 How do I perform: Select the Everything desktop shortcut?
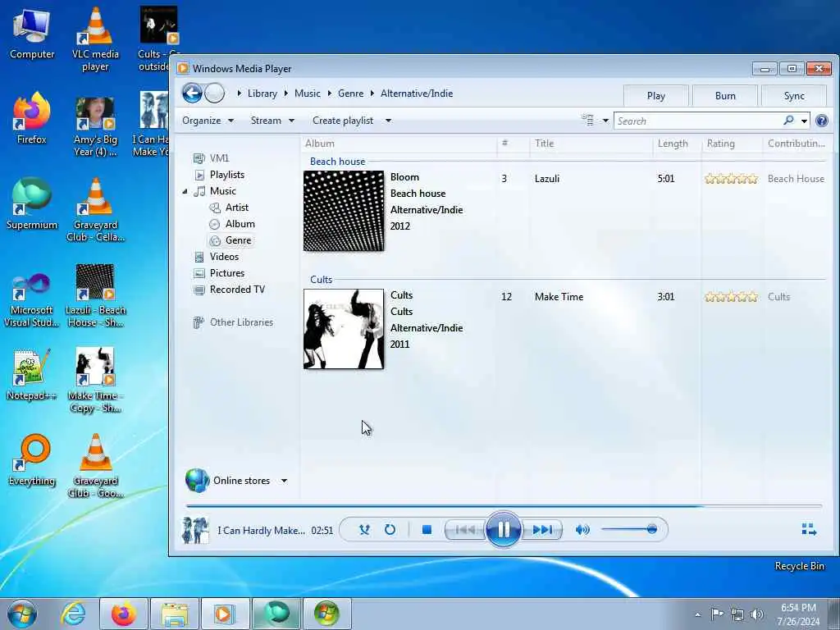[32, 459]
